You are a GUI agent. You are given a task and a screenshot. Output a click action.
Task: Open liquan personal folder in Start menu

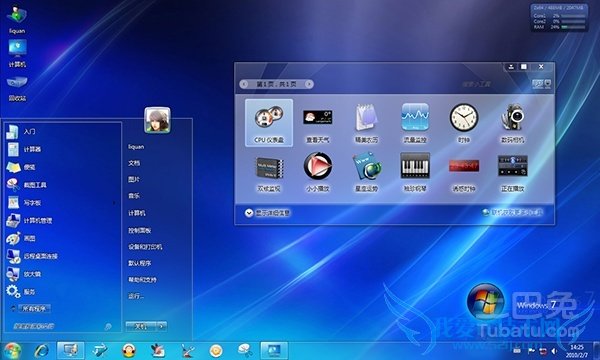coord(136,147)
